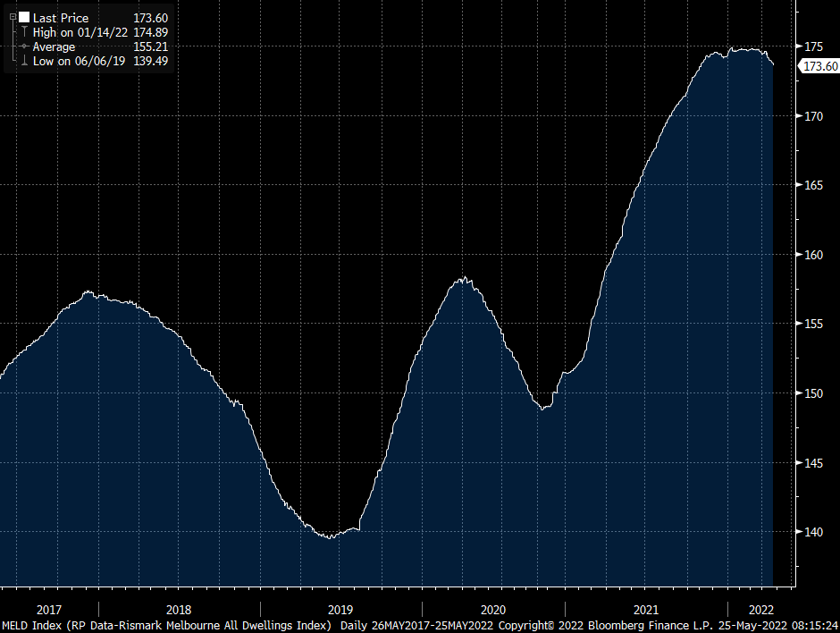Click the 160 value on the price axis
This screenshot has width=840, height=633.
click(812, 254)
